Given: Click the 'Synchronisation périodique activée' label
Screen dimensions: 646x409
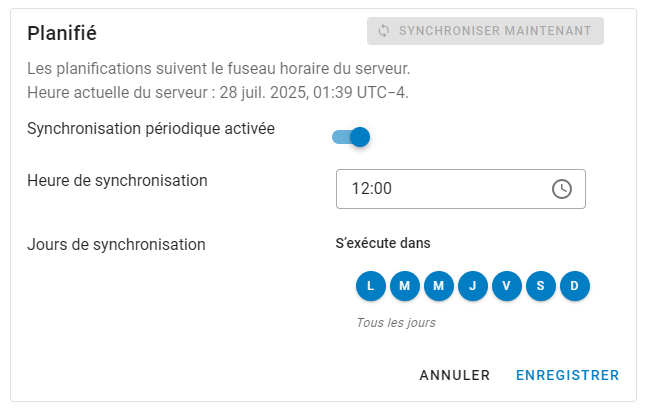Looking at the screenshot, I should (x=151, y=129).
